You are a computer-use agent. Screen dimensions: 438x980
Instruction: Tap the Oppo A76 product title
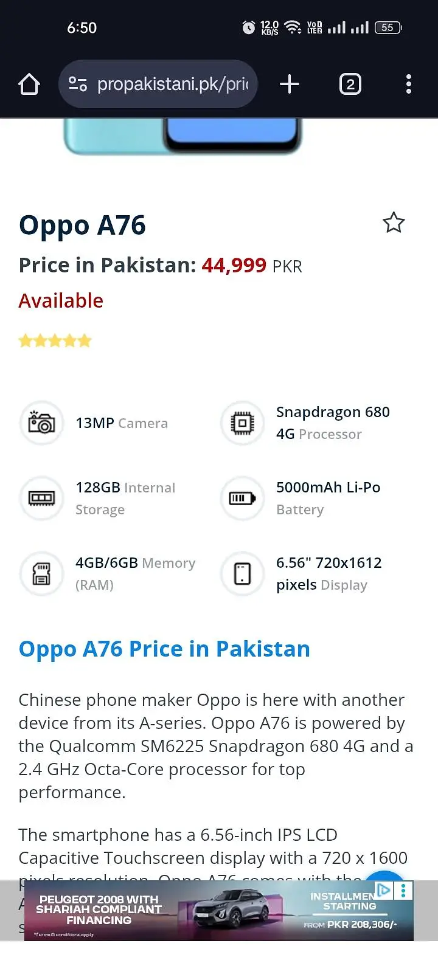82,226
